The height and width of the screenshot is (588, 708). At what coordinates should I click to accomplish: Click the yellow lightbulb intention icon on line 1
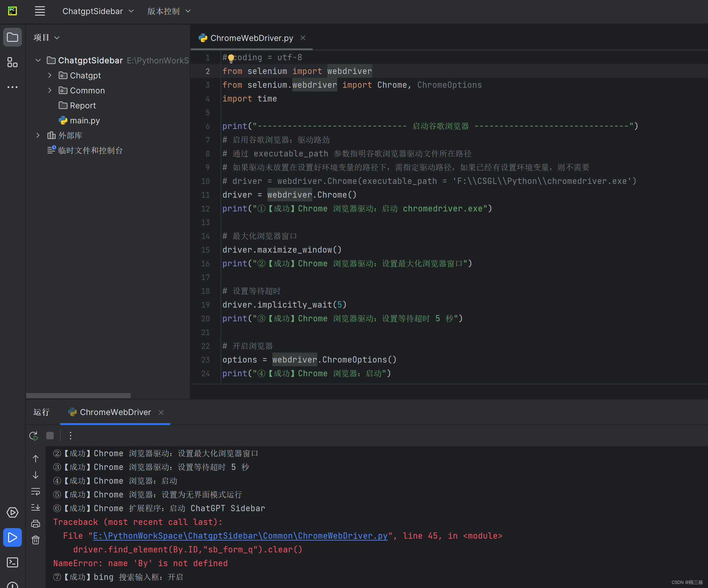click(231, 58)
